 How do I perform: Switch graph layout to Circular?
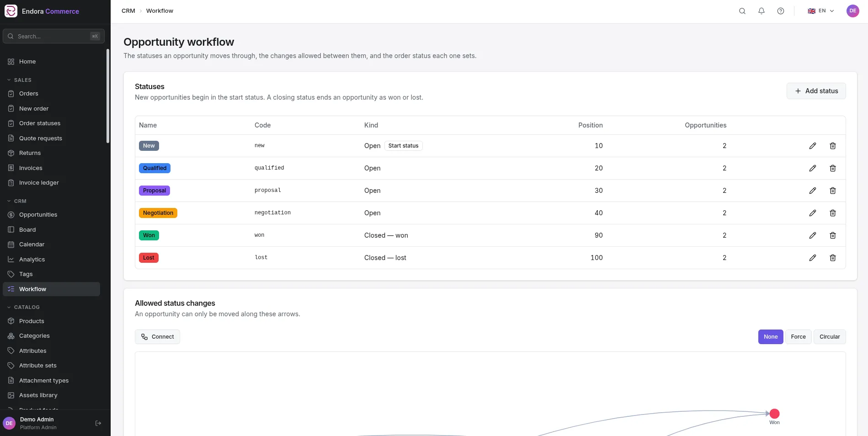click(830, 337)
